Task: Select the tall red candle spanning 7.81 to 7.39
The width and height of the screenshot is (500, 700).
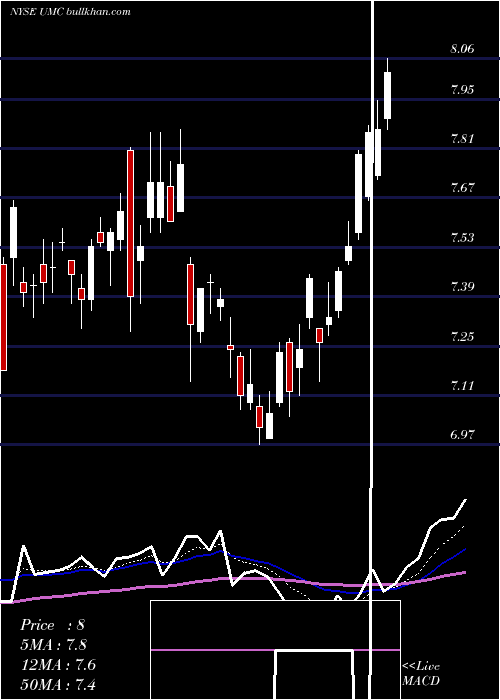Action: pyautogui.click(x=130, y=223)
